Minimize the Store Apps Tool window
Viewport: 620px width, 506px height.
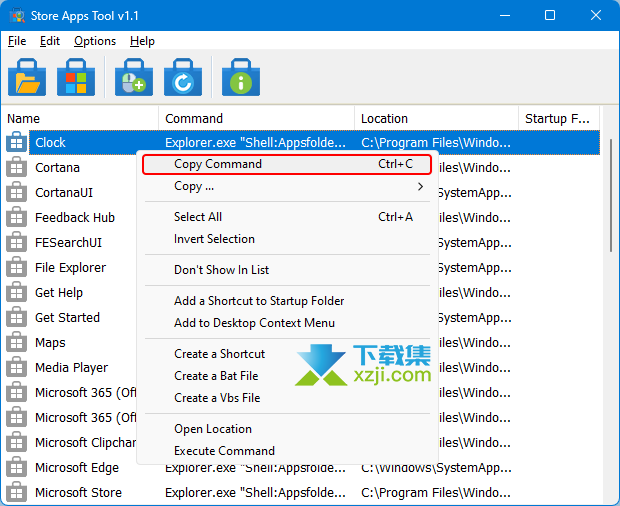click(505, 16)
